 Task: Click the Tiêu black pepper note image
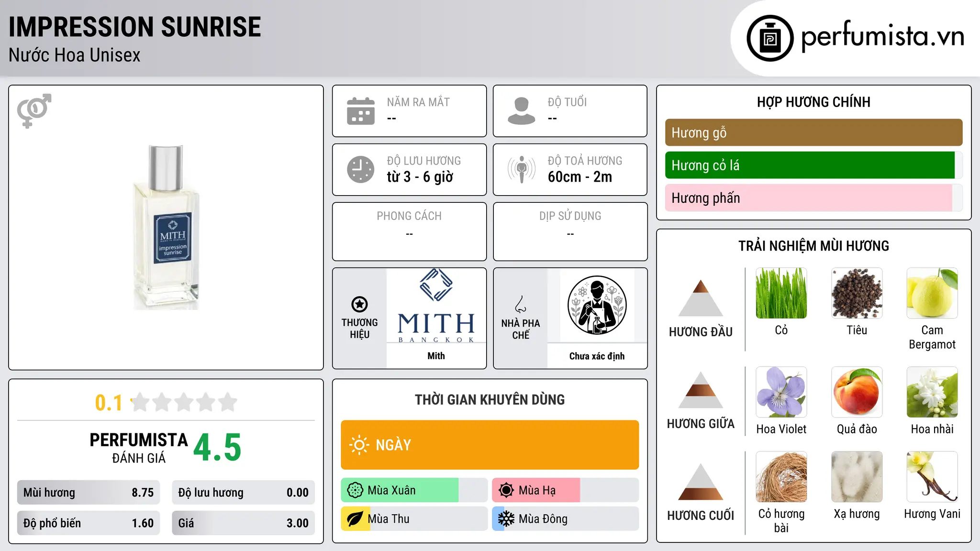tap(857, 293)
